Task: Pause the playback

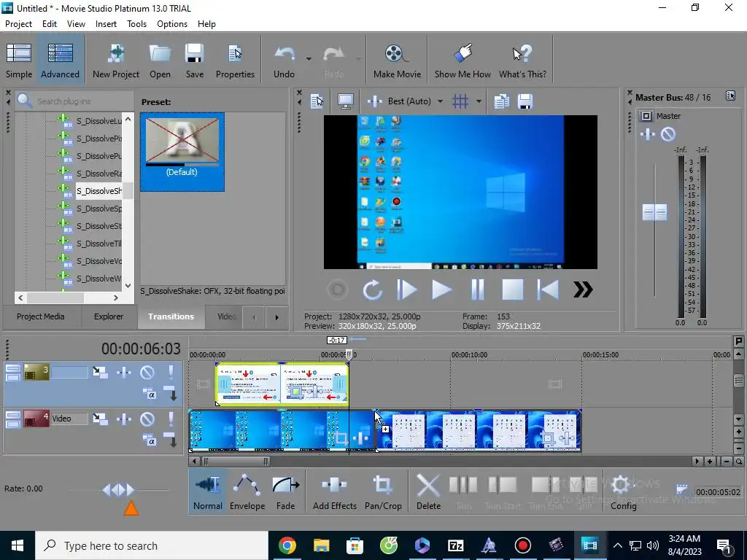Action: tap(477, 289)
